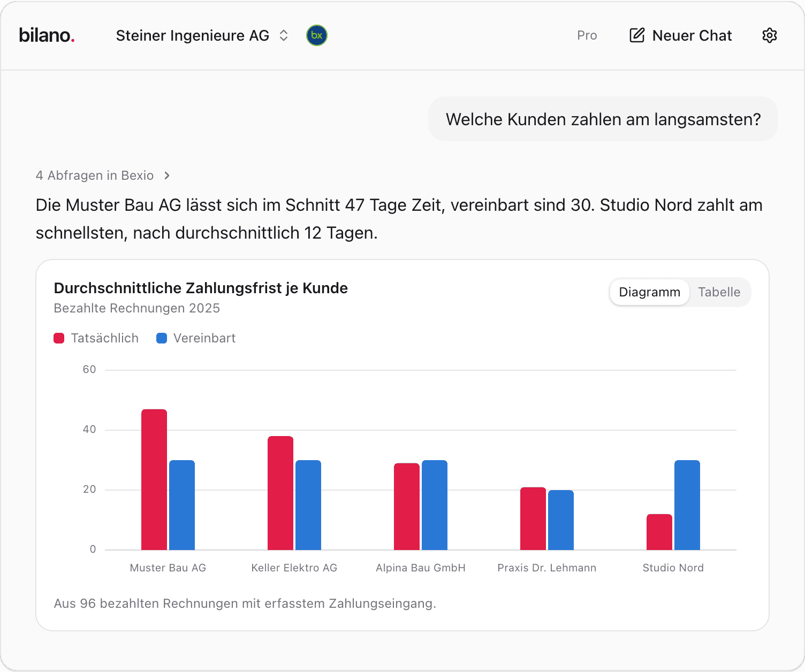Click the Bexio bx connection badge
Image resolution: width=805 pixels, height=672 pixels.
point(317,35)
